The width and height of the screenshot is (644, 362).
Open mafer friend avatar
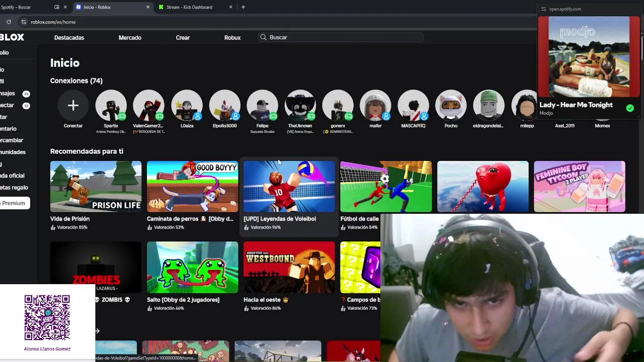click(375, 106)
